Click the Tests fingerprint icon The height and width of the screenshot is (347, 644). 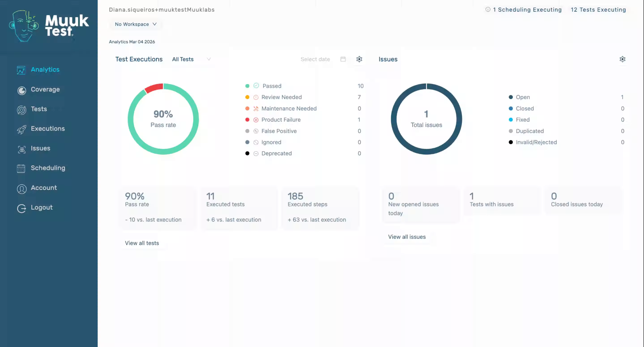[x=21, y=110]
